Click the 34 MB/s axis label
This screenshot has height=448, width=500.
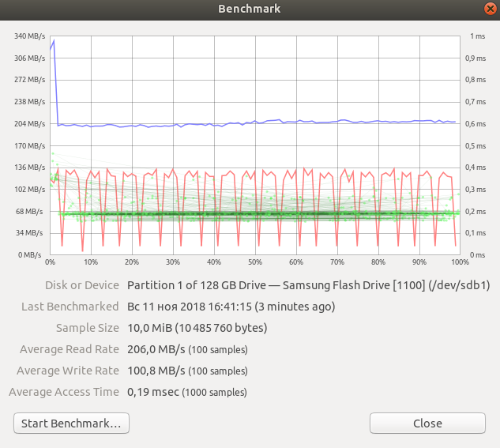pos(29,233)
